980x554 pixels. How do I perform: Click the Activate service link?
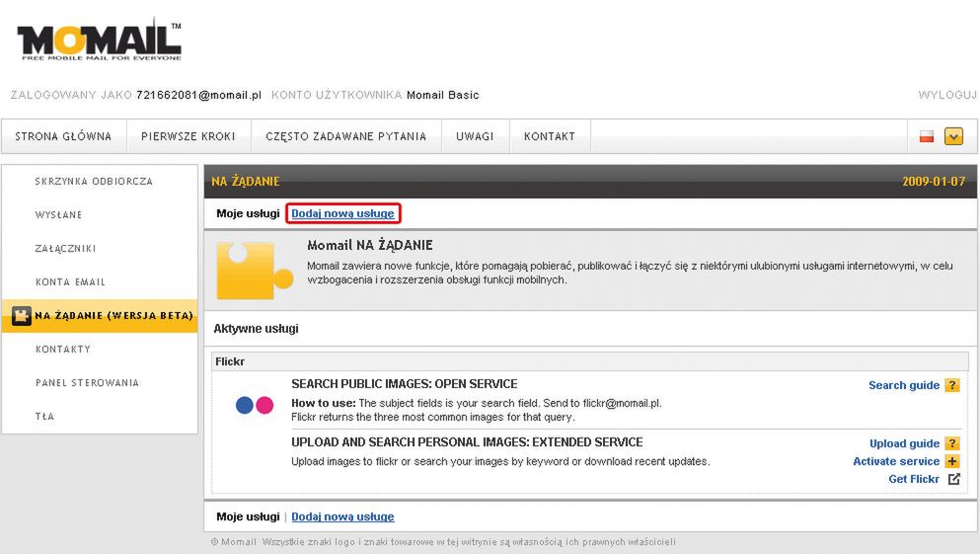[x=896, y=461]
